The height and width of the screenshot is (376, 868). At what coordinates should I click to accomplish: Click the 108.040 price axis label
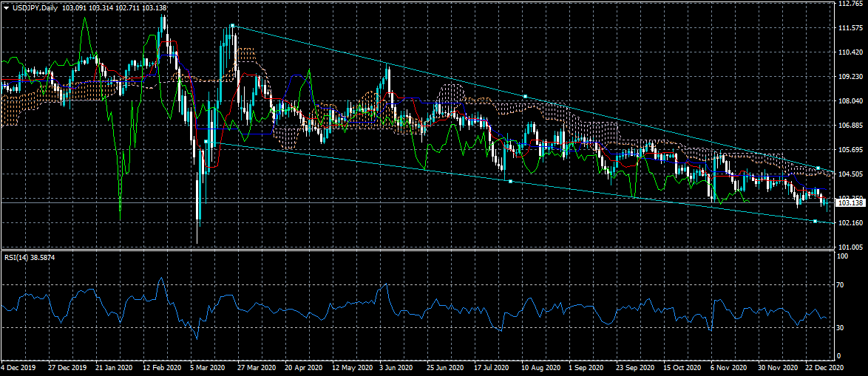tap(851, 100)
